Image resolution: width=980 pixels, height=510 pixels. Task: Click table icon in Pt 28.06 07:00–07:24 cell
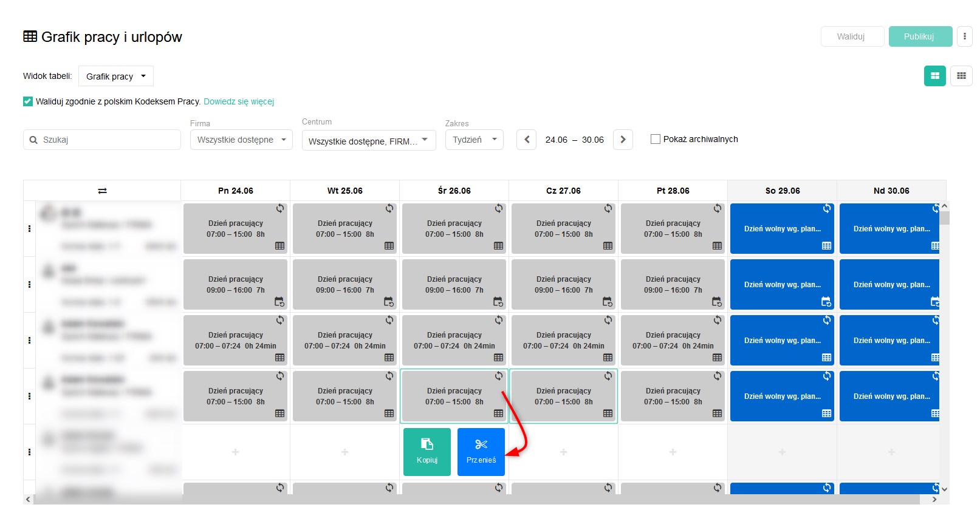click(717, 358)
